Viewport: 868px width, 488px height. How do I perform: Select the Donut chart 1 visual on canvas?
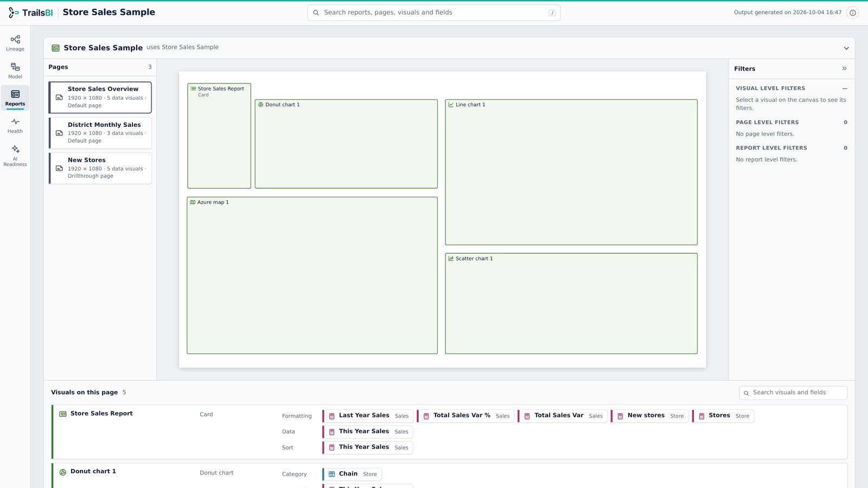pos(346,144)
